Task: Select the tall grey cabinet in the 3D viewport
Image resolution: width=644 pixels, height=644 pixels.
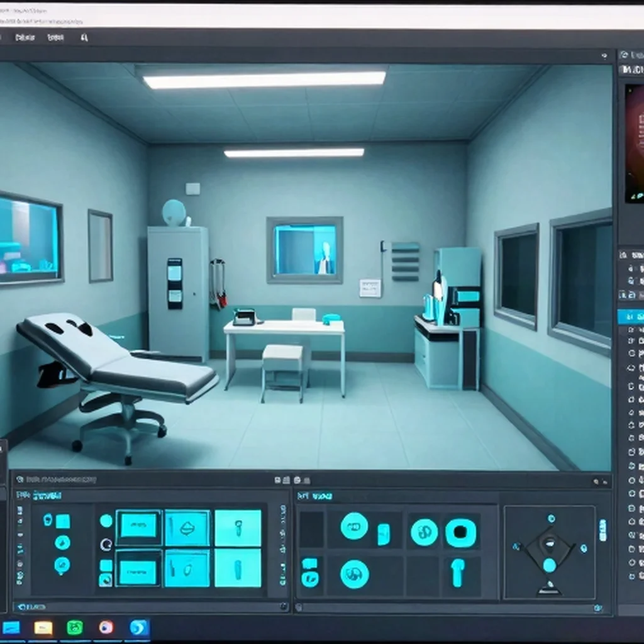Action: tap(178, 293)
